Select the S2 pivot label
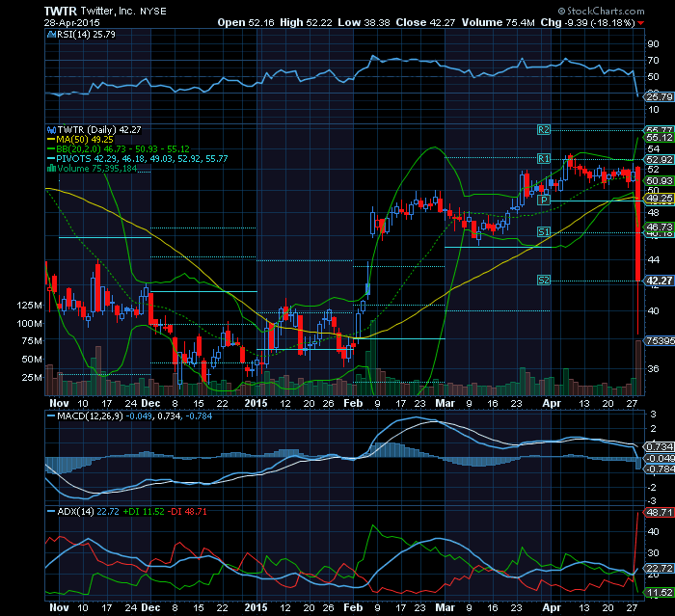675x616 pixels. (544, 281)
